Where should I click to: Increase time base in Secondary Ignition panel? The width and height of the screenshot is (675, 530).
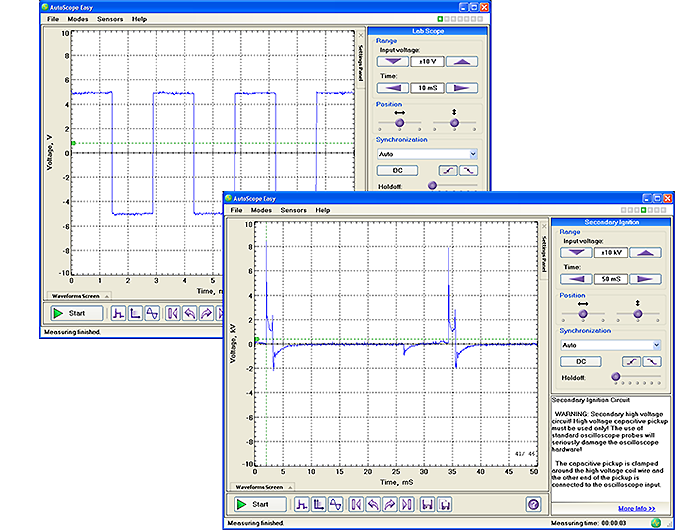645,279
